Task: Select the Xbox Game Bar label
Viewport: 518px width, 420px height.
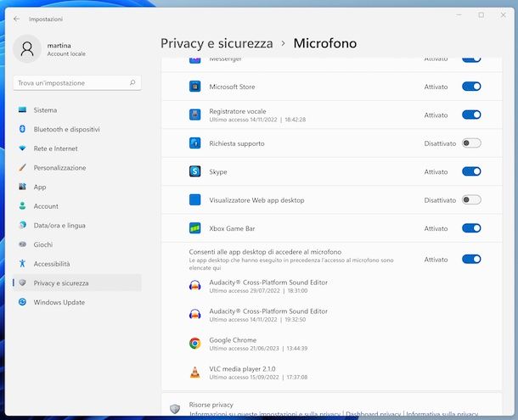Action: click(x=232, y=228)
